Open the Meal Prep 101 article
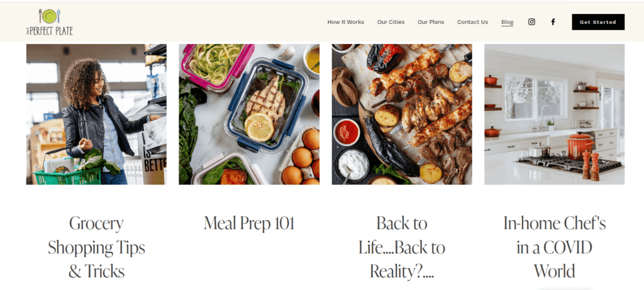Viewport: 644px width, 290px height. 249,223
